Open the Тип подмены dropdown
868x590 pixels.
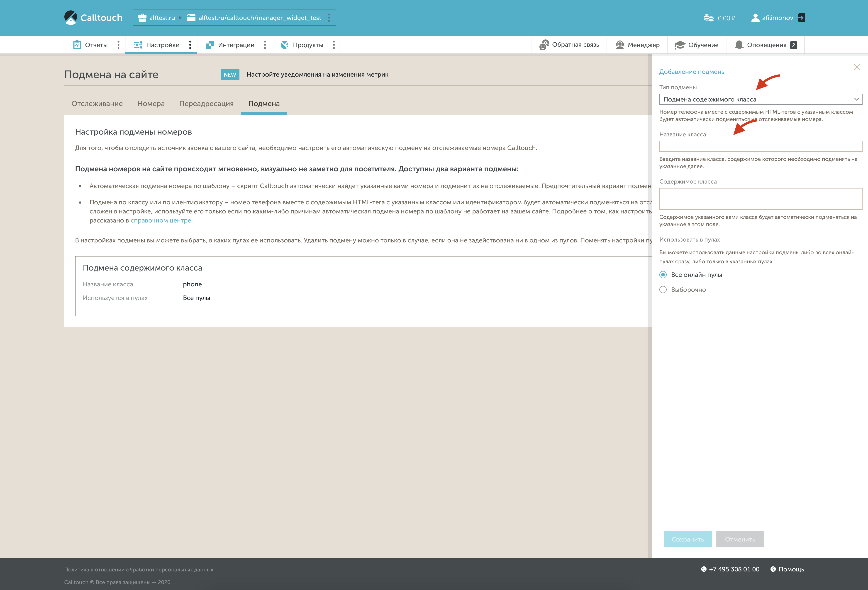click(x=761, y=99)
